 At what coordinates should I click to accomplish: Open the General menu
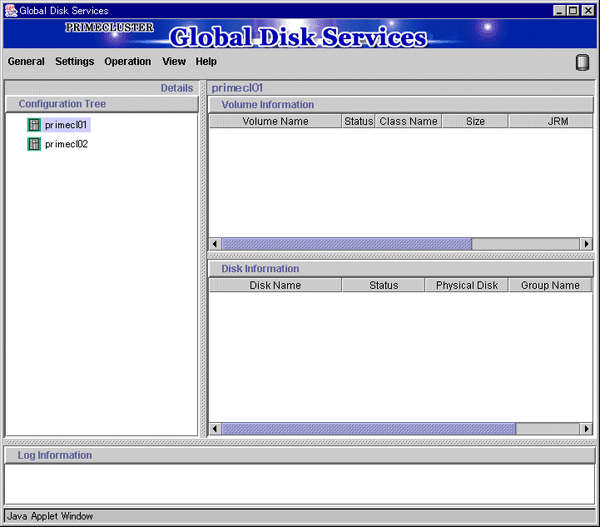[x=26, y=61]
